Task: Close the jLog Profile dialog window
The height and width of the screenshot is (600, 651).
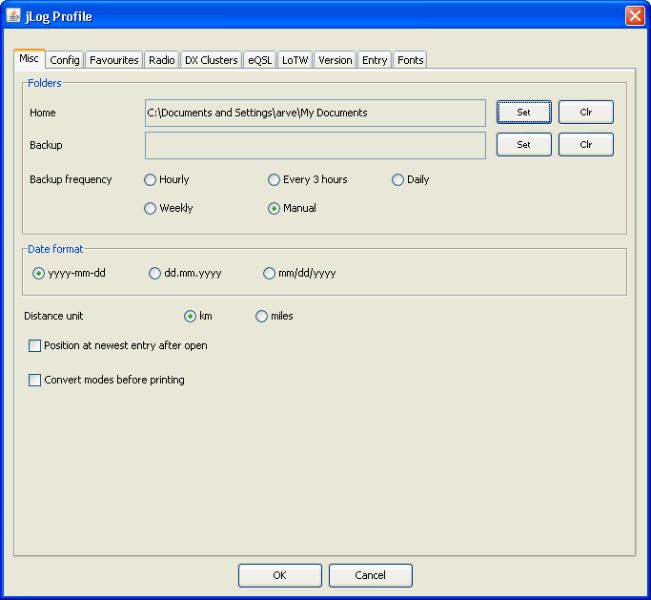Action: [x=634, y=15]
